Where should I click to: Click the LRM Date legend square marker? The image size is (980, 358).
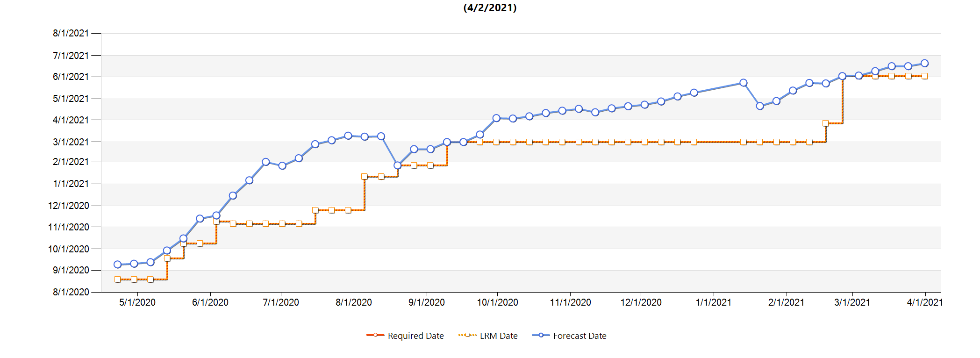coord(467,335)
